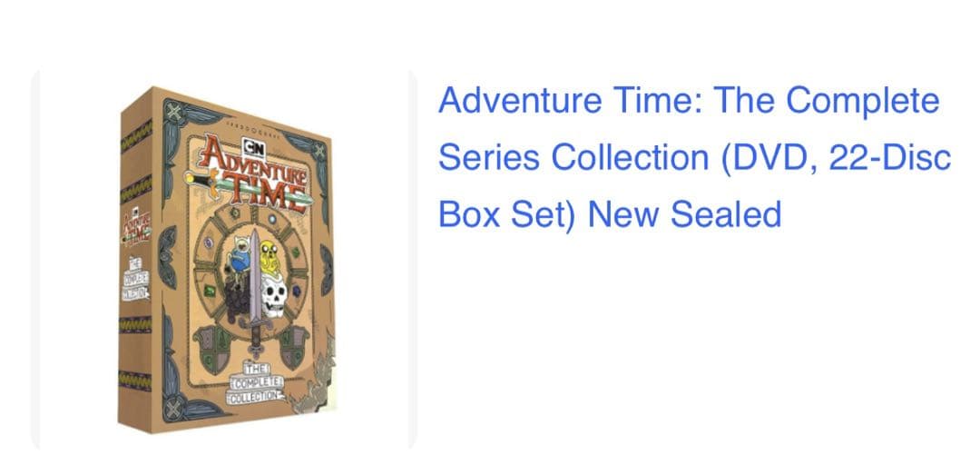Click '22-Disc' text in the listing title
980x475 pixels.
pyautogui.click(x=890, y=157)
